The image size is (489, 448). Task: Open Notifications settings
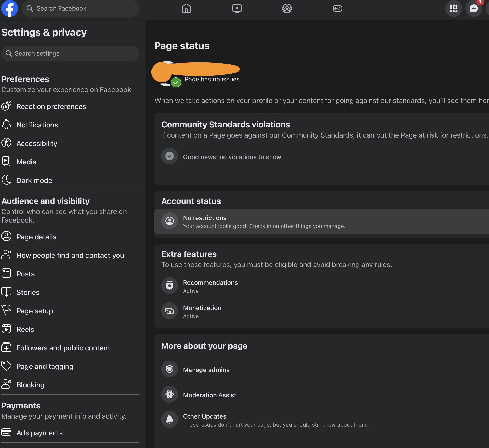(37, 125)
